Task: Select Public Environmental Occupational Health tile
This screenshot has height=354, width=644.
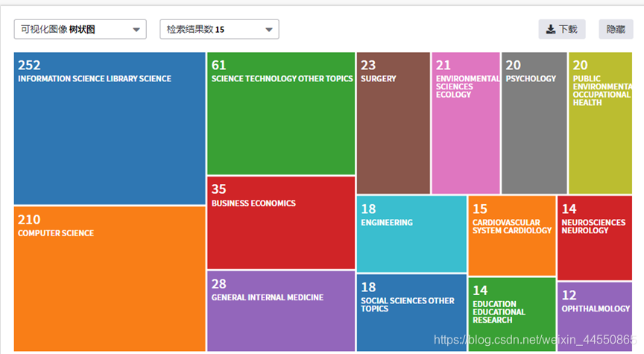Action: pyautogui.click(x=601, y=123)
